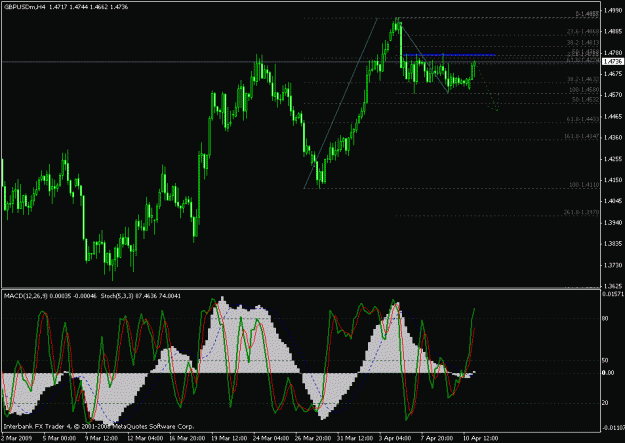The width and height of the screenshot is (625, 443).
Task: Click the 3 Apr 04:00 date label
Action: (x=396, y=438)
